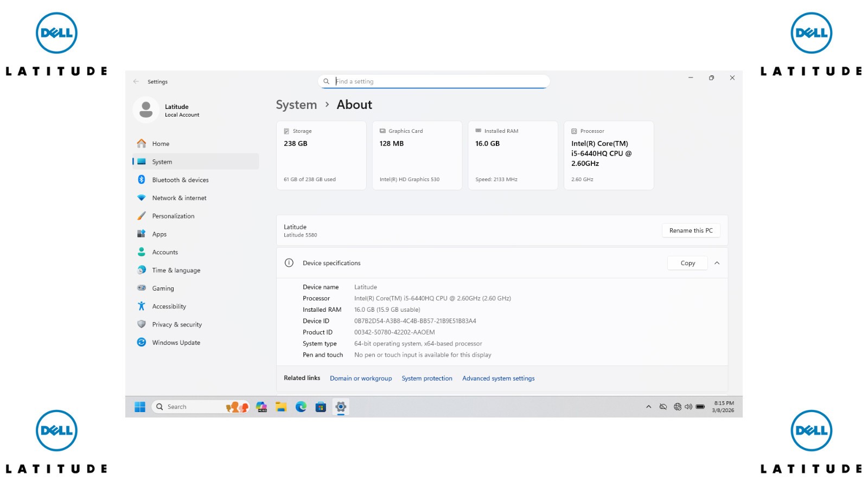This screenshot has height=488, width=868.
Task: Click System in the breadcrumb
Action: (x=296, y=105)
